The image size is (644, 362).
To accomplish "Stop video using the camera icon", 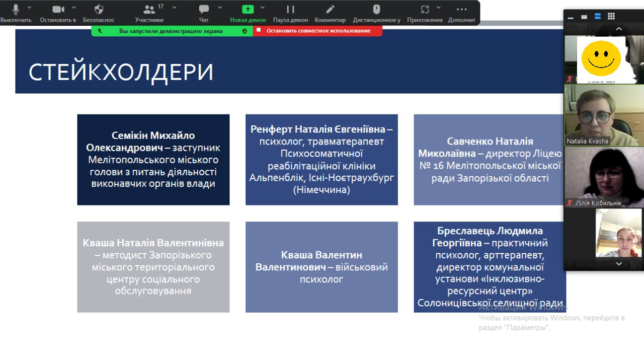I will coord(58,12).
